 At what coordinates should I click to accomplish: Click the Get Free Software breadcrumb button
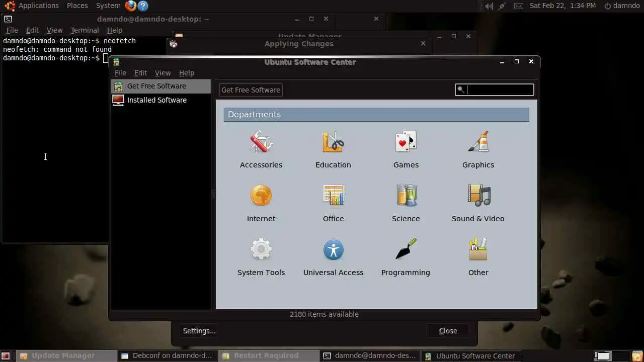click(251, 90)
